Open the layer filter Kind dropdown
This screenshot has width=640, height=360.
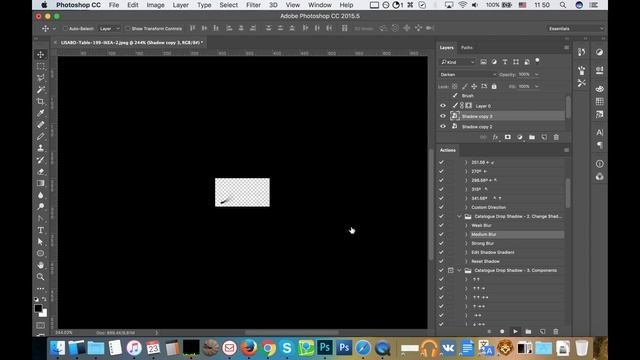[x=458, y=62]
